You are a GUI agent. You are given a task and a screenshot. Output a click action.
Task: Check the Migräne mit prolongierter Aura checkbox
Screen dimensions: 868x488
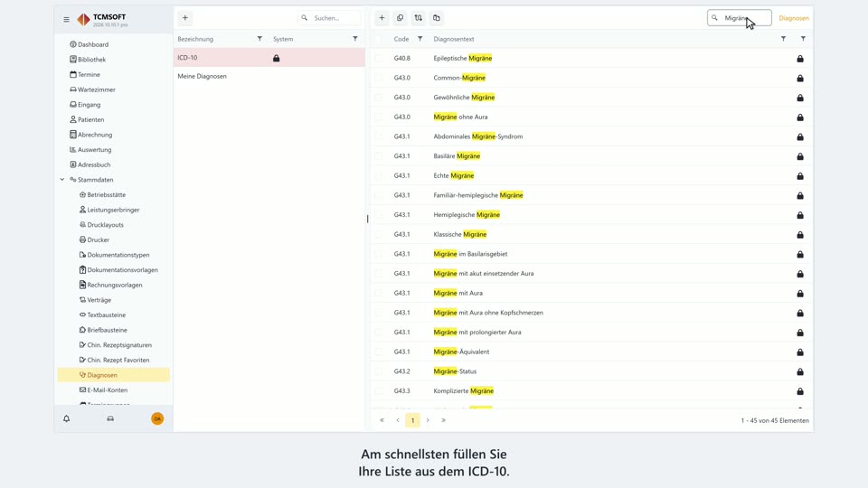click(379, 332)
